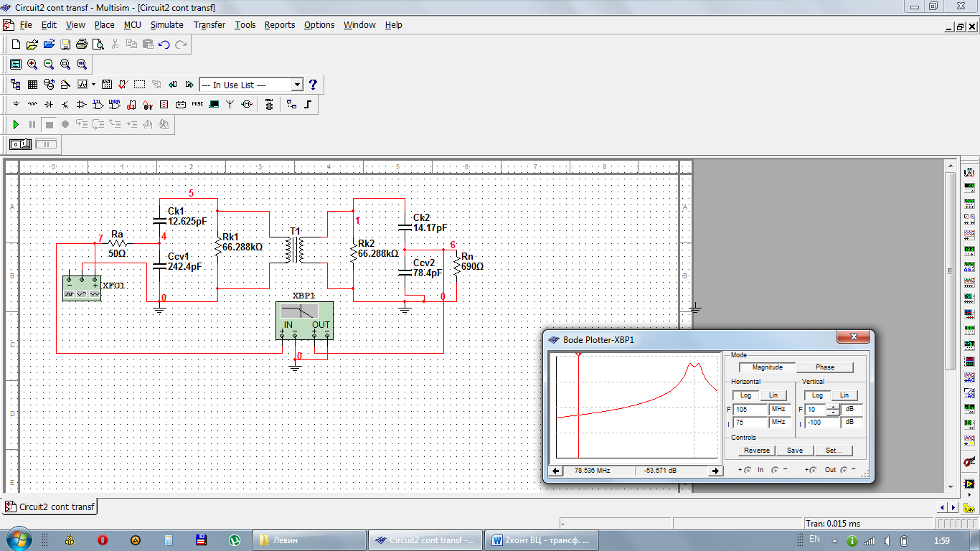Edit the vertical I field -100
The image size is (980, 551).
821,423
